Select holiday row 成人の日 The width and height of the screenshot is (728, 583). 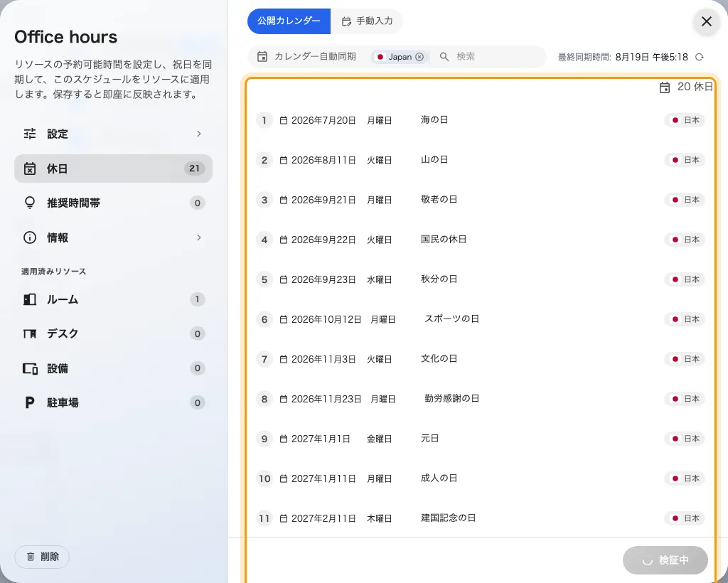[x=481, y=478]
